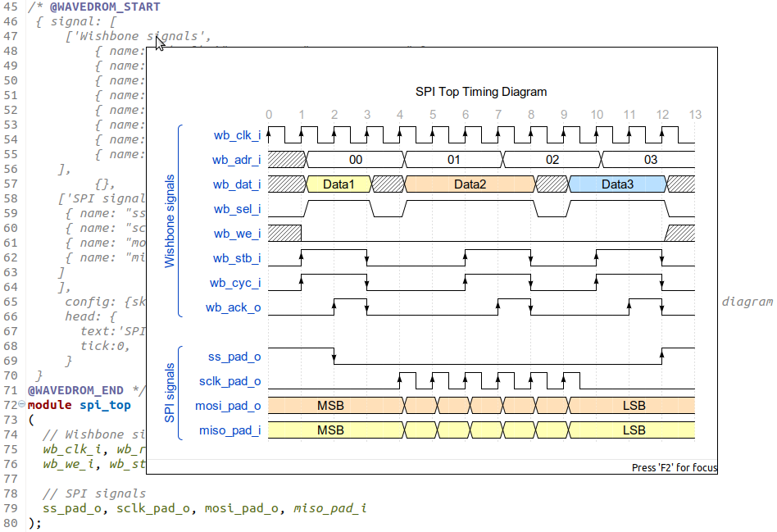This screenshot has height=532, width=777.
Task: Click the Data1 yellow cell on wb_dat_i
Action: [338, 184]
